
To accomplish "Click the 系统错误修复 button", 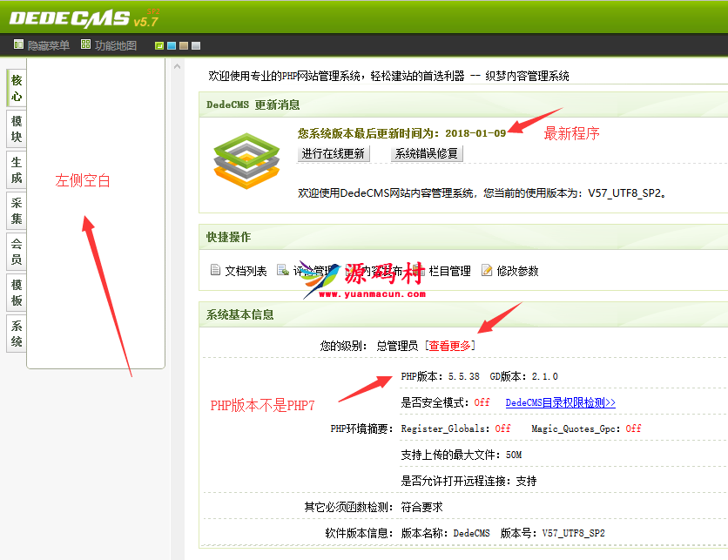I will [426, 154].
